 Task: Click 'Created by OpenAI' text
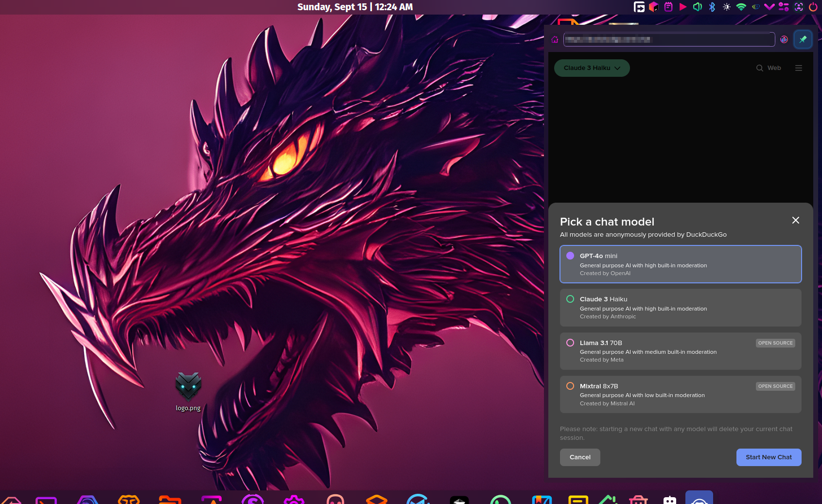(x=605, y=273)
